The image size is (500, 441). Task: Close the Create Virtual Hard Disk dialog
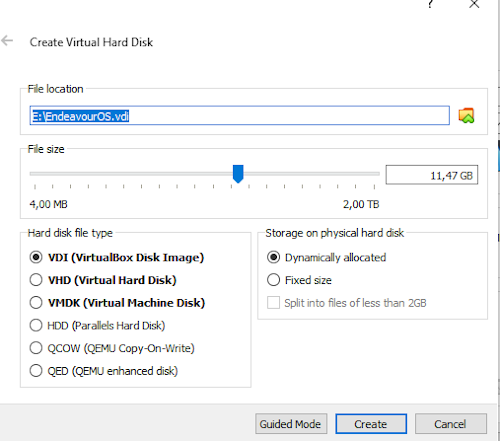[x=474, y=4]
